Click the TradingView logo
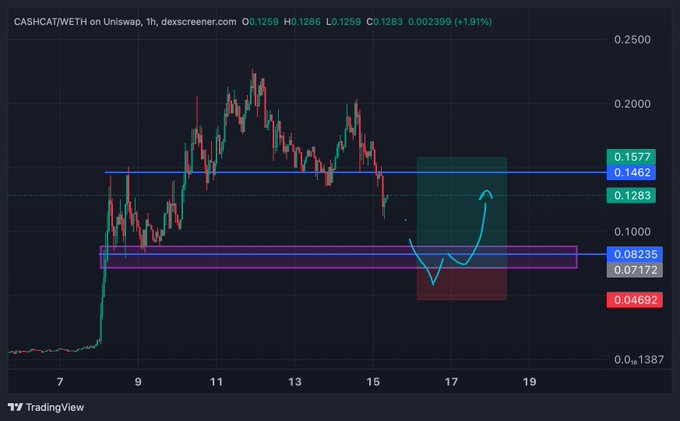Viewport: 680px width, 421px height. pyautogui.click(x=46, y=407)
